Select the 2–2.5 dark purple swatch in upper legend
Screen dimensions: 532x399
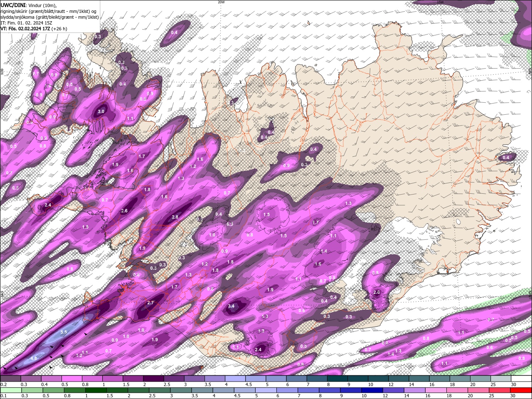[x=153, y=379]
